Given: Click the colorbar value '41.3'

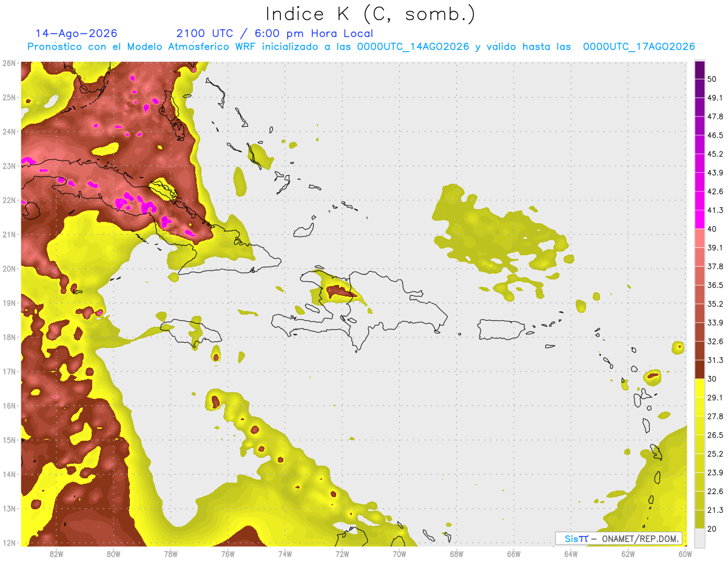Looking at the screenshot, I should 715,210.
